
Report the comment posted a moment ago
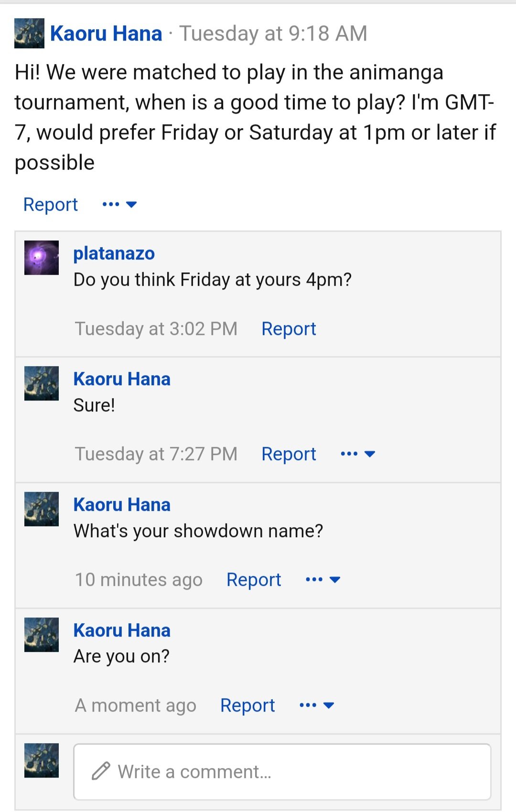point(247,705)
